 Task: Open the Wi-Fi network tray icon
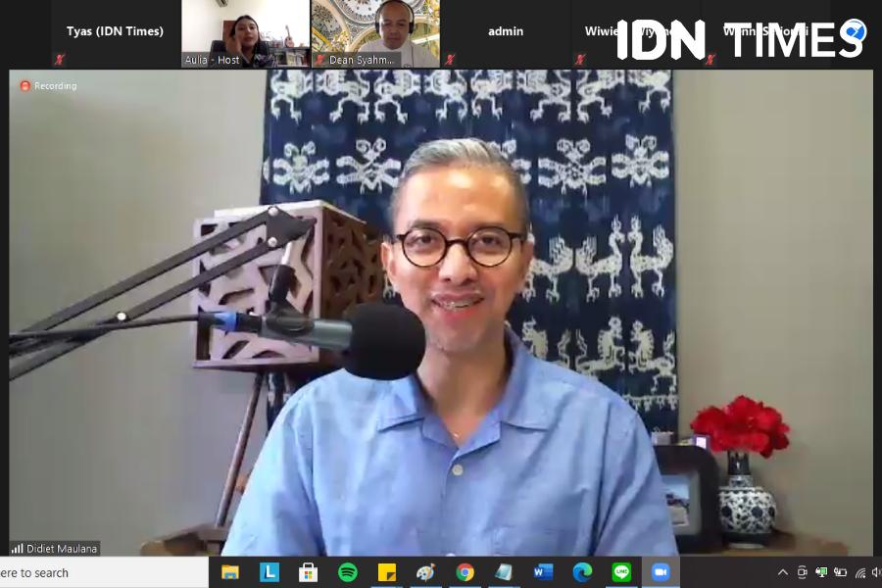pos(860,572)
